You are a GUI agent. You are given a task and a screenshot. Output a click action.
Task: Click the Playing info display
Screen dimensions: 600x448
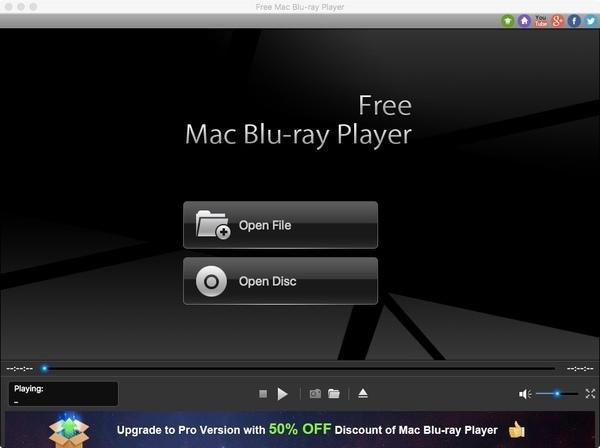tap(63, 394)
